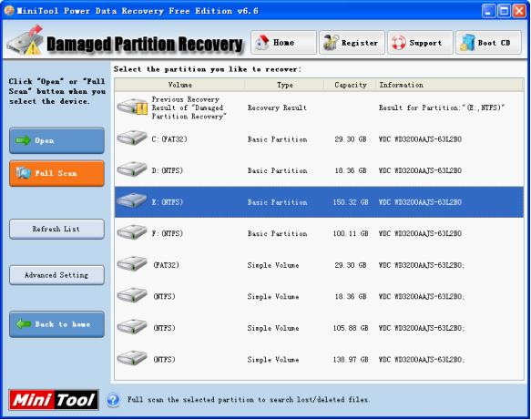Click the Register keys icon
531x420 pixels.
point(331,43)
